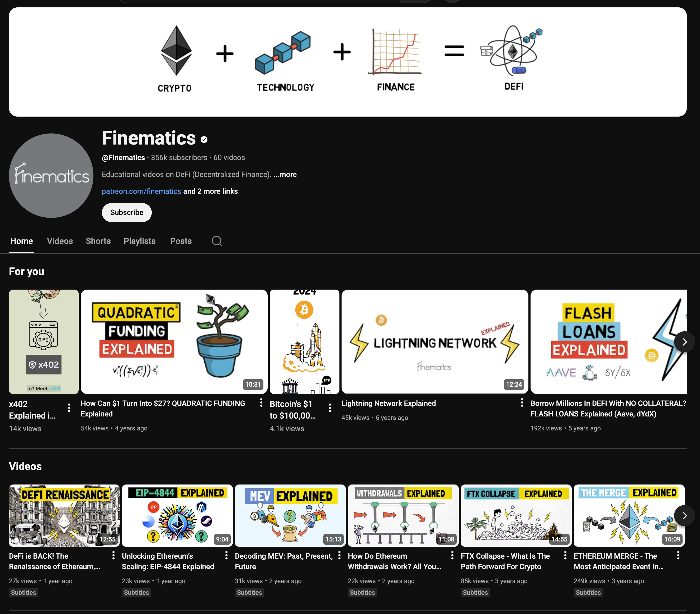Image resolution: width=700 pixels, height=614 pixels.
Task: Open three-dot menu for Lightning Network Explained
Action: [x=522, y=402]
